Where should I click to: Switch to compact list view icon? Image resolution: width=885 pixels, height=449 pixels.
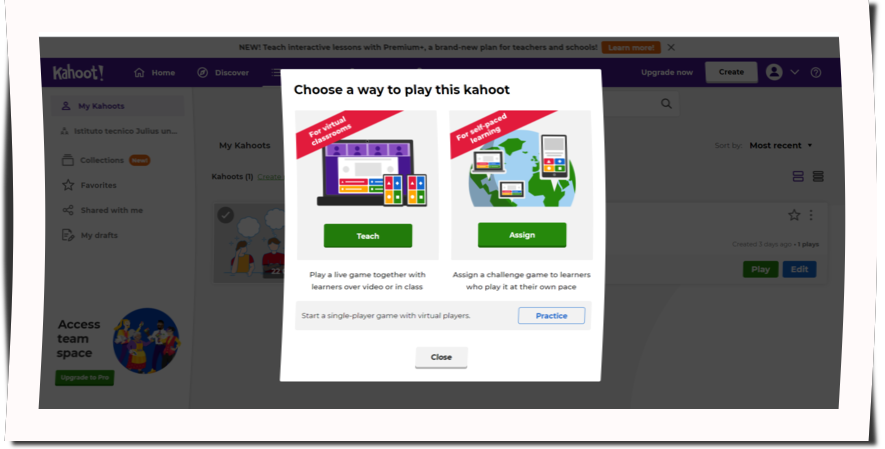818,177
